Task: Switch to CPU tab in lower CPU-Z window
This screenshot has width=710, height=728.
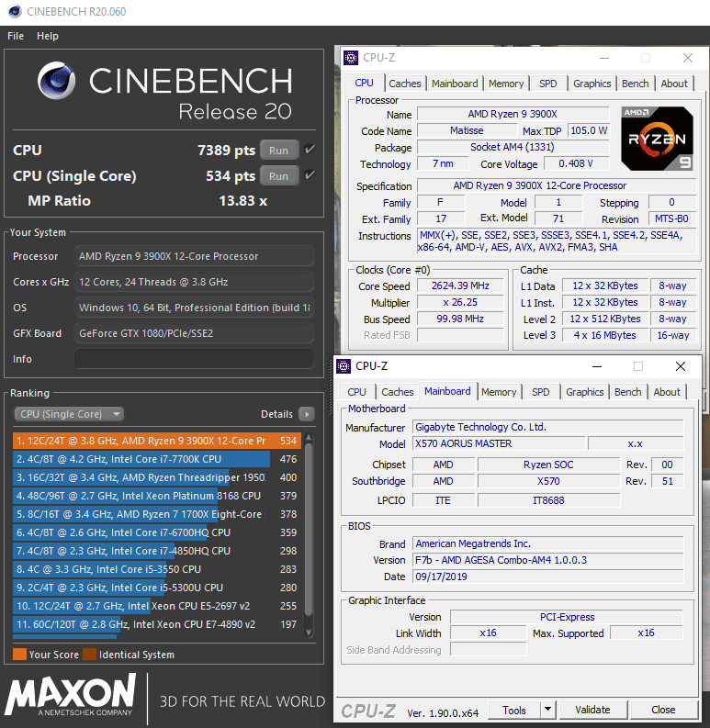Action: click(x=356, y=392)
